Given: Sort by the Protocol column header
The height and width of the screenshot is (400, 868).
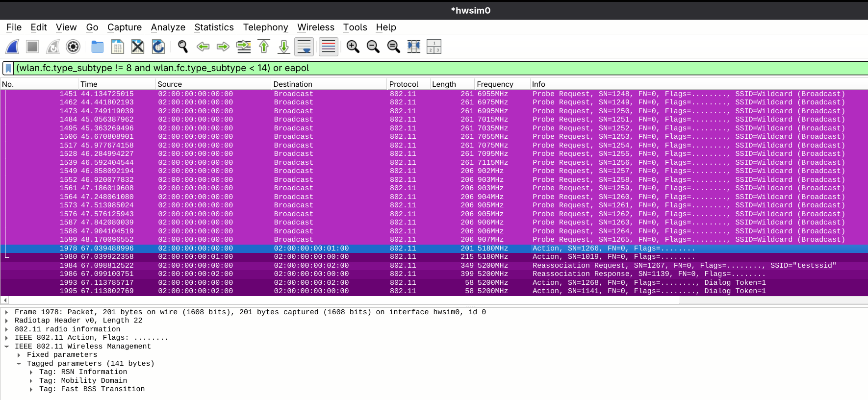Looking at the screenshot, I should 404,84.
